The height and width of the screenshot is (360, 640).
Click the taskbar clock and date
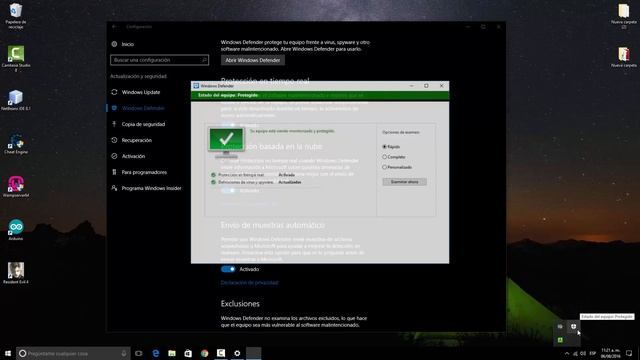[610, 353]
